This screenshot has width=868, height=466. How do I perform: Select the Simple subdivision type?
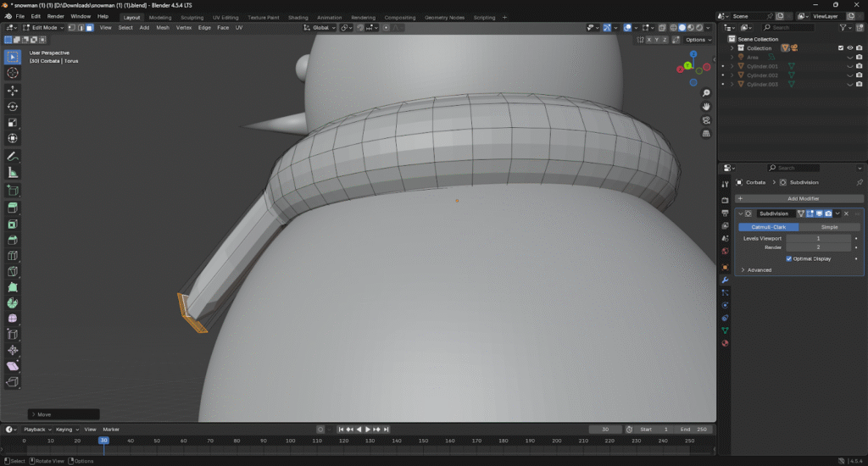tap(829, 227)
